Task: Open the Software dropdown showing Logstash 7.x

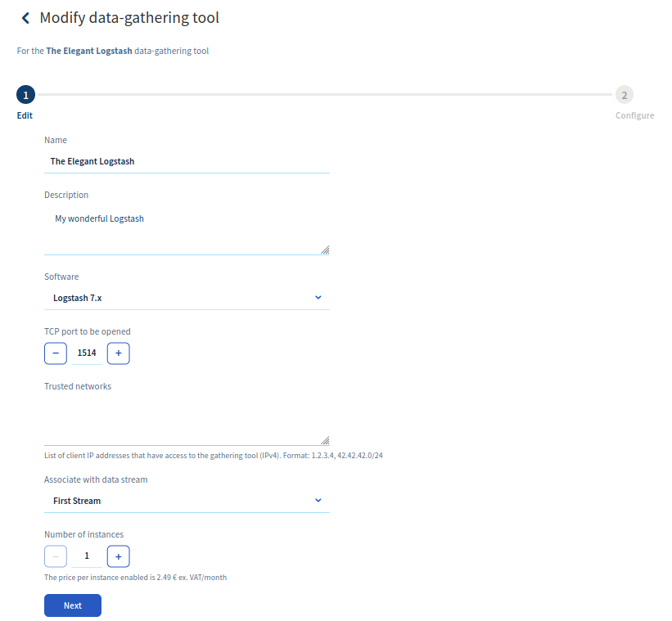Action: coord(187,298)
